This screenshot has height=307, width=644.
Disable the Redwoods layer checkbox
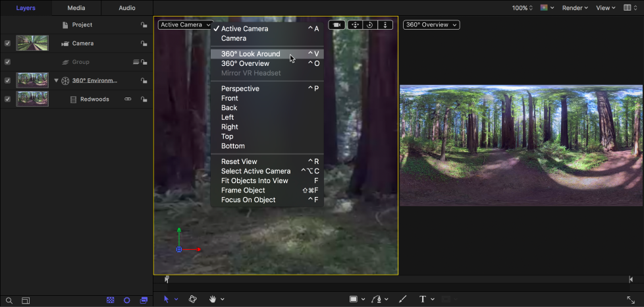tap(7, 99)
